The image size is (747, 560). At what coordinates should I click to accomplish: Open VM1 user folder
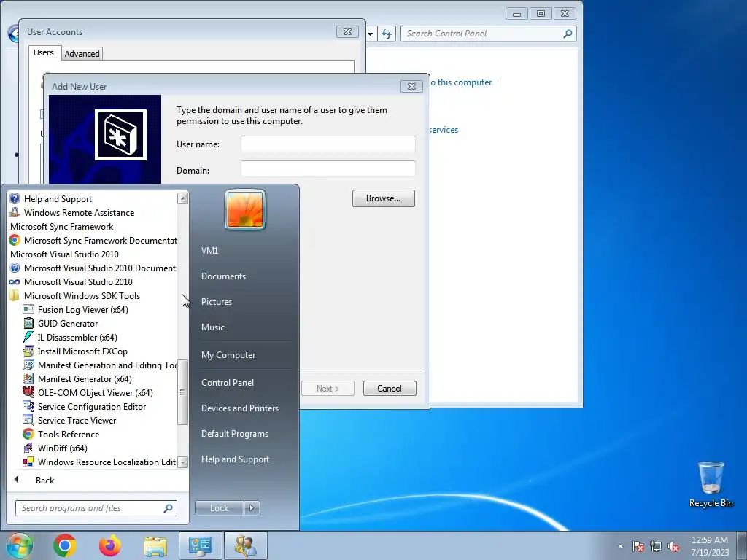point(209,251)
